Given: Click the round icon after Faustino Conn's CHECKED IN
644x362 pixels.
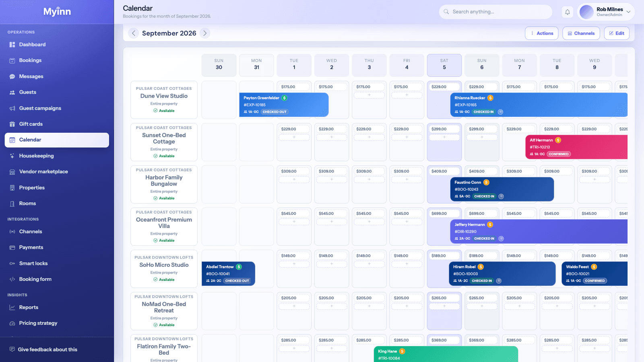Looking at the screenshot, I should tap(501, 197).
